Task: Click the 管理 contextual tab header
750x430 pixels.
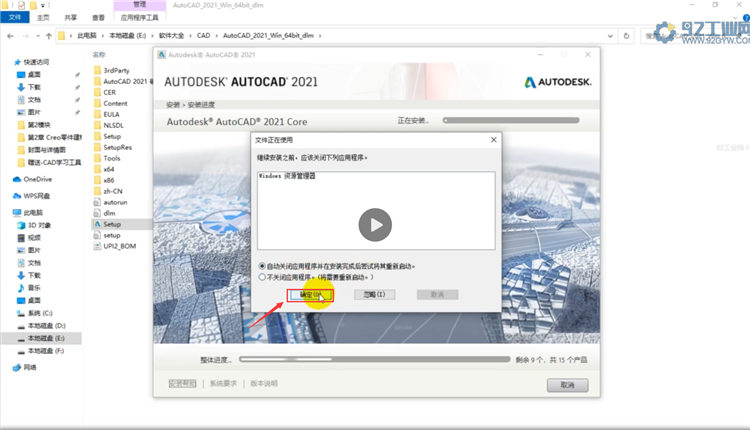Action: tap(140, 5)
